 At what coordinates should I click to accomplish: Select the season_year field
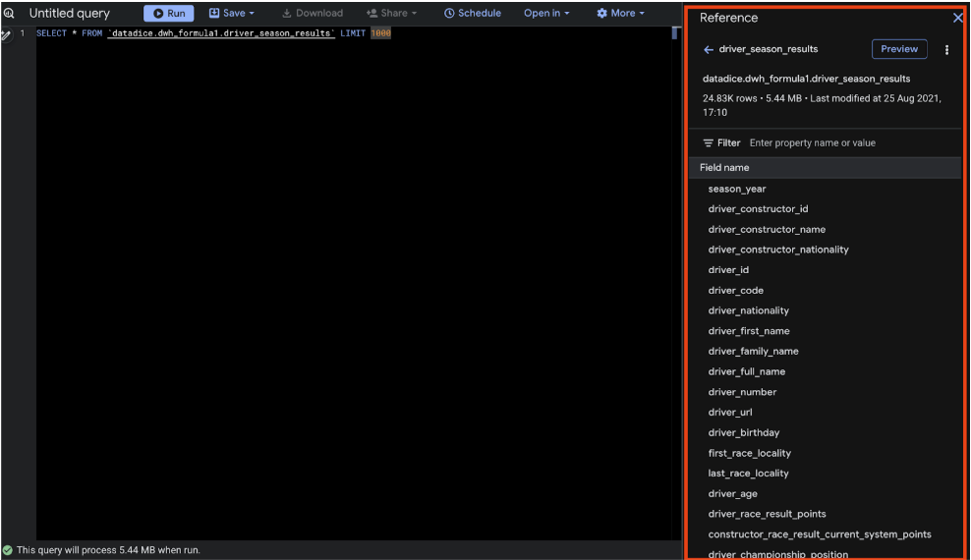(x=737, y=189)
